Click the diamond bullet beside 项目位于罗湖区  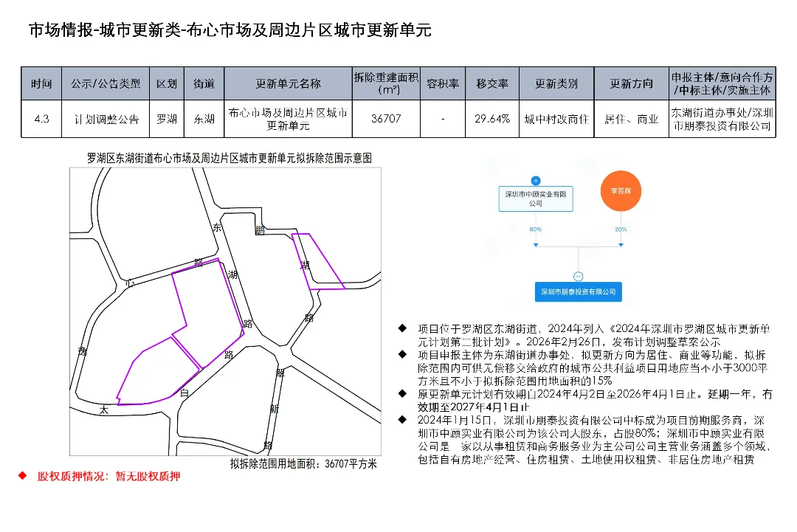point(402,328)
